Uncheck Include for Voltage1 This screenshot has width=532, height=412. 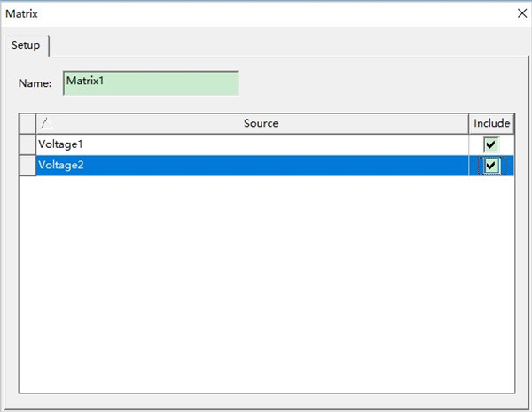click(x=490, y=144)
